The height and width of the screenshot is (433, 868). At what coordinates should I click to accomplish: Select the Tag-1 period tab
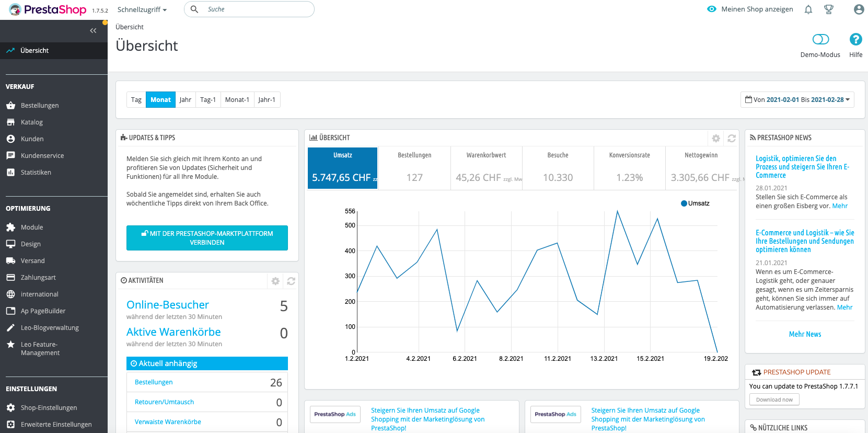tap(208, 100)
